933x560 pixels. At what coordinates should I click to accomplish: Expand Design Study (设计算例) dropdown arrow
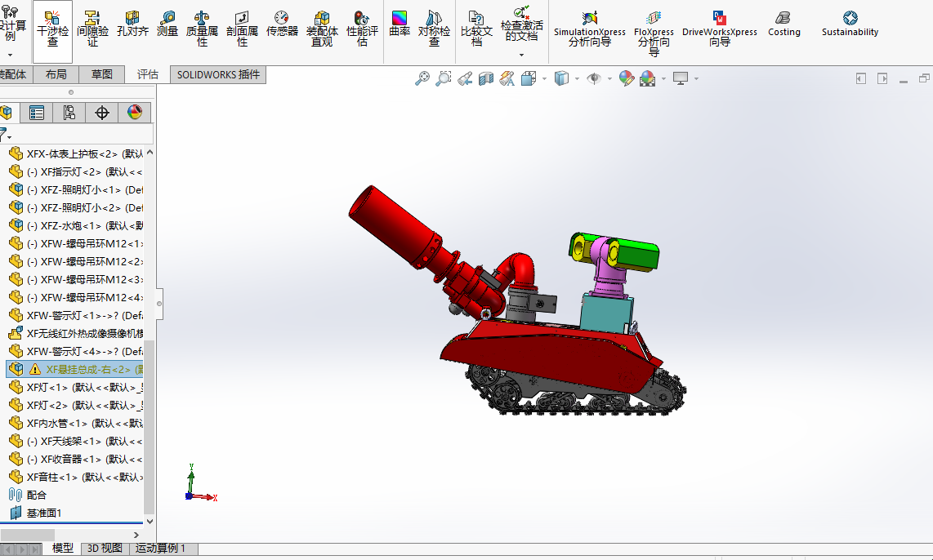tap(10, 55)
